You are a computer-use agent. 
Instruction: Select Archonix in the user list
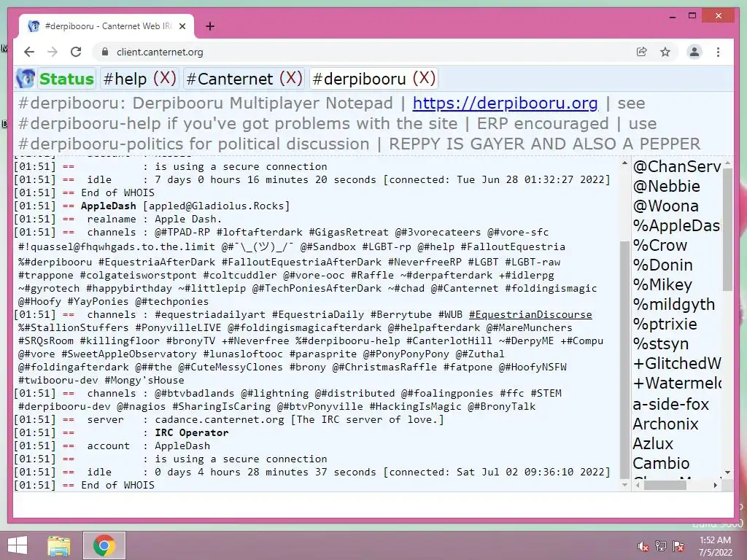click(x=665, y=424)
